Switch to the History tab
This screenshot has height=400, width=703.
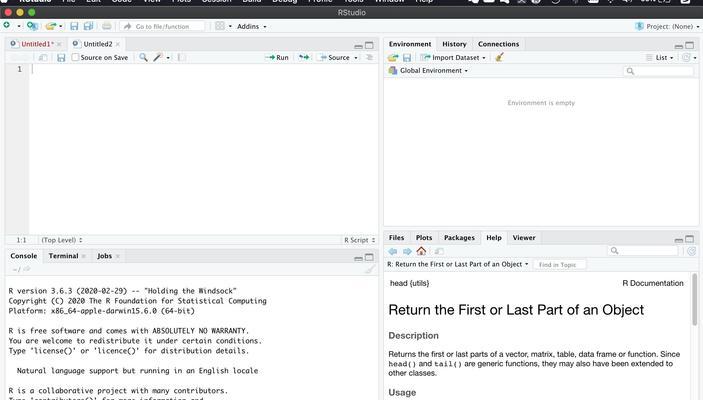[454, 44]
